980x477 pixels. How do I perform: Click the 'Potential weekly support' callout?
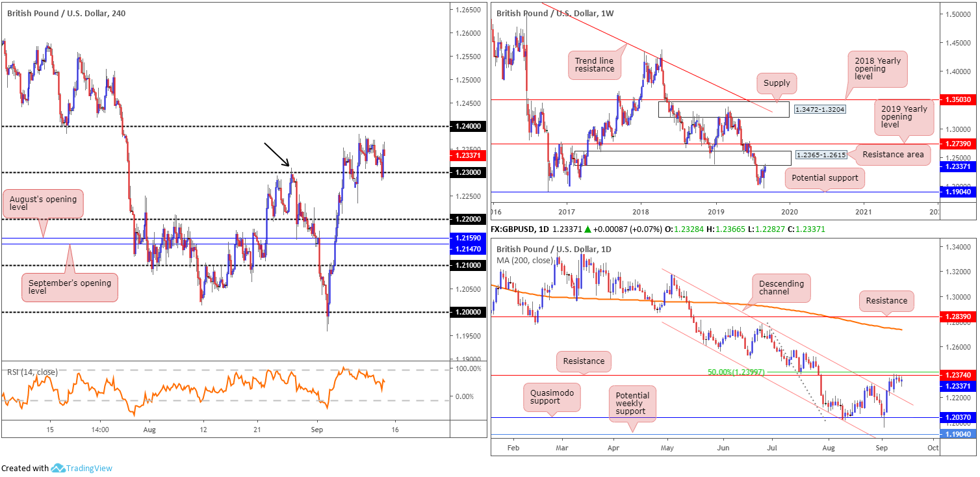[x=632, y=403]
